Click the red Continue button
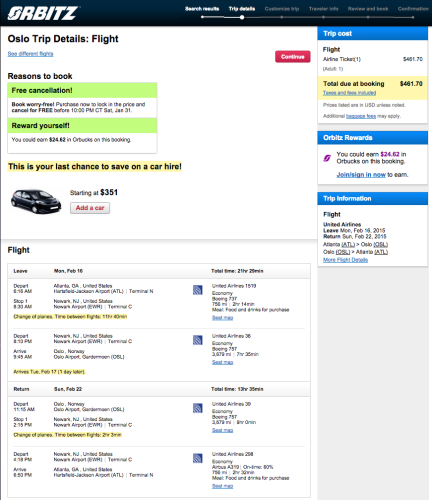This screenshot has height=500, width=432. (x=293, y=57)
